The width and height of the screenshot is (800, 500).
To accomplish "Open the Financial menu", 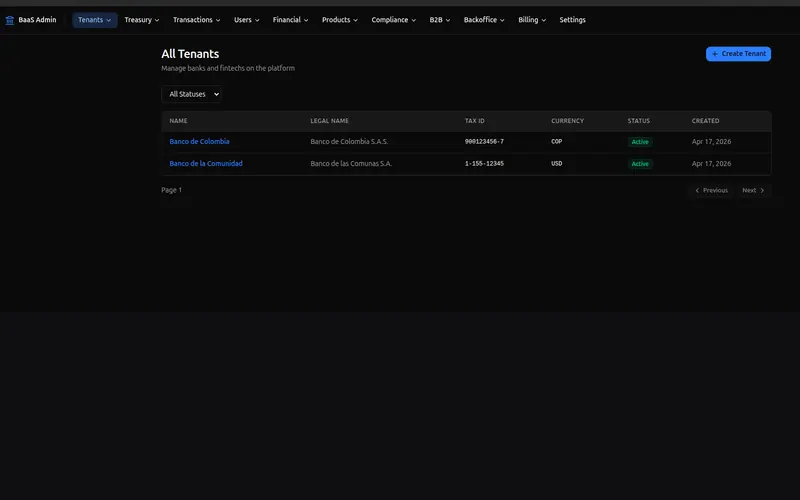I will click(290, 20).
